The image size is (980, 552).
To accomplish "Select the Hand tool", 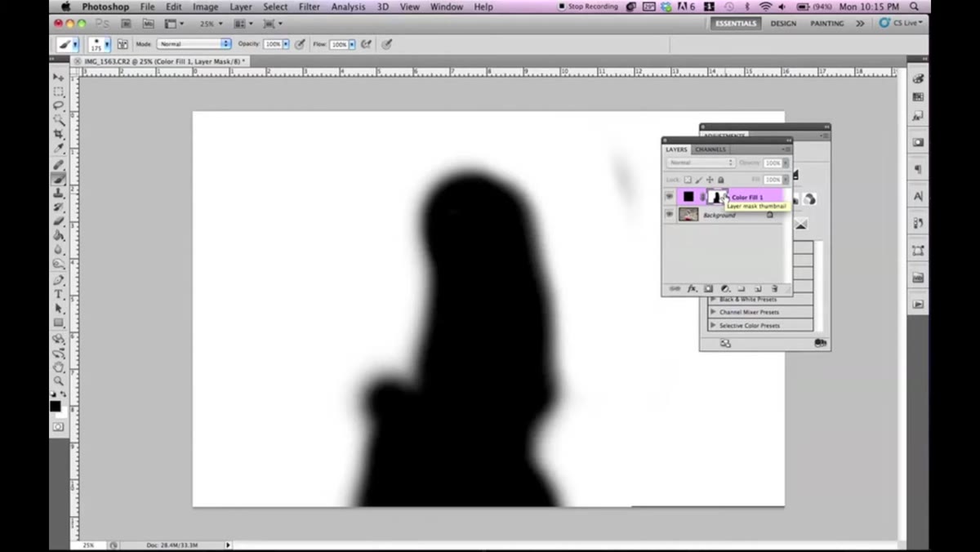I will click(59, 367).
